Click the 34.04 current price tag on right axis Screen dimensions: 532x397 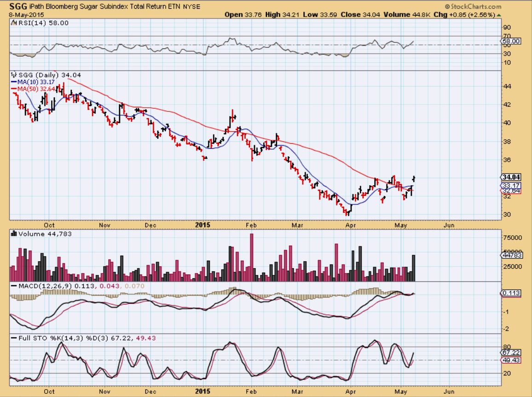click(510, 177)
